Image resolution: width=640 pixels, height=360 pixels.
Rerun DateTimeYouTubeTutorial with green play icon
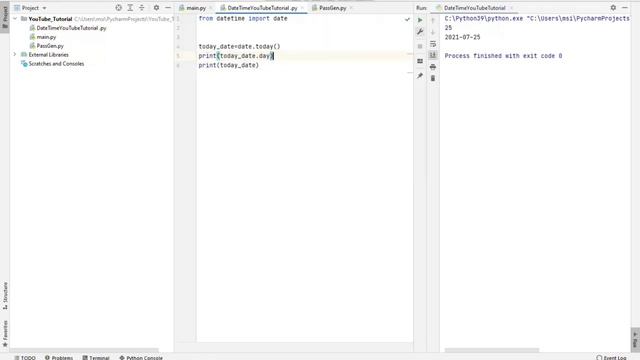click(x=420, y=20)
